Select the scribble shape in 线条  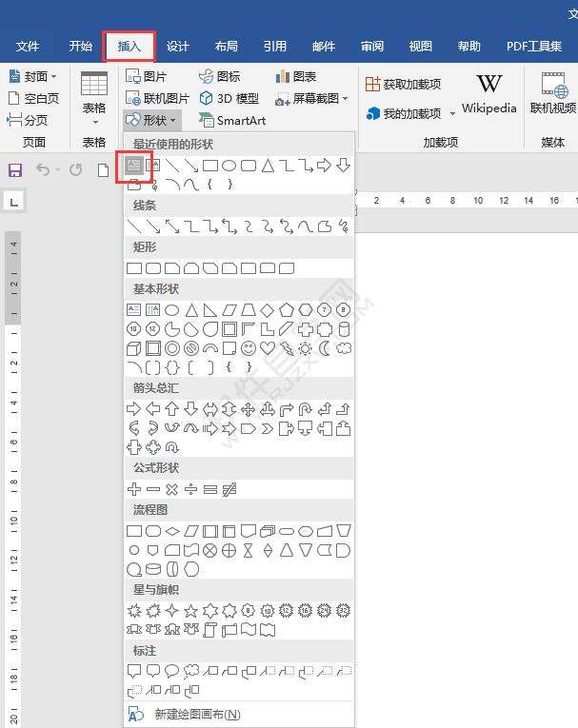[344, 226]
